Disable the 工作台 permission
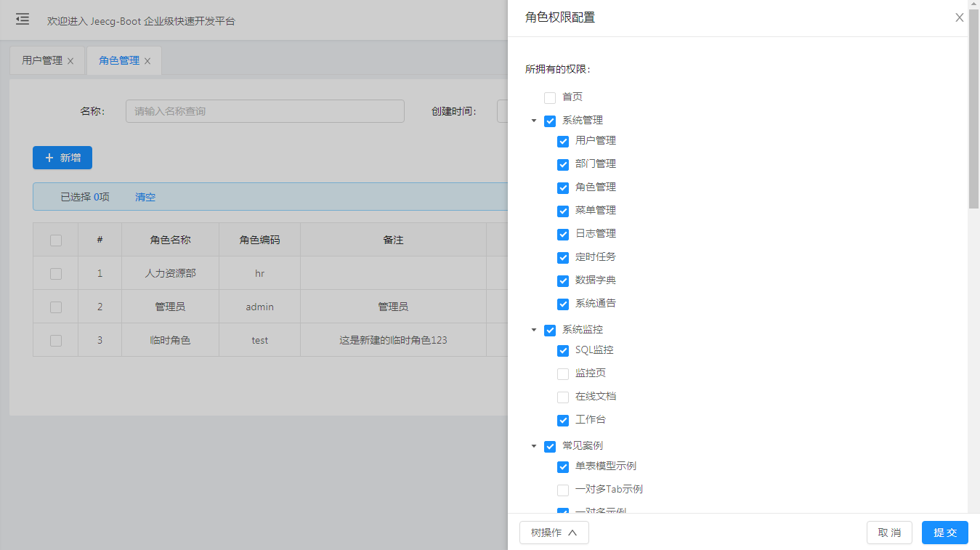The width and height of the screenshot is (980, 550). coord(563,420)
